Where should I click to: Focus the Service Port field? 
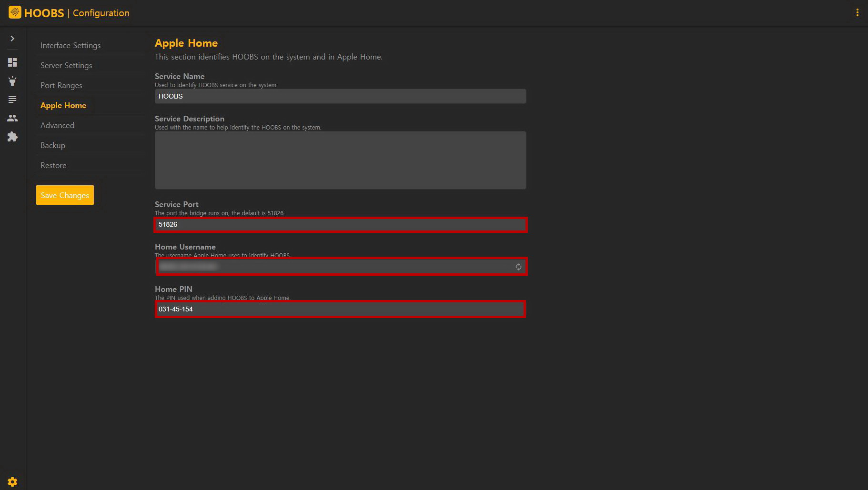point(340,224)
